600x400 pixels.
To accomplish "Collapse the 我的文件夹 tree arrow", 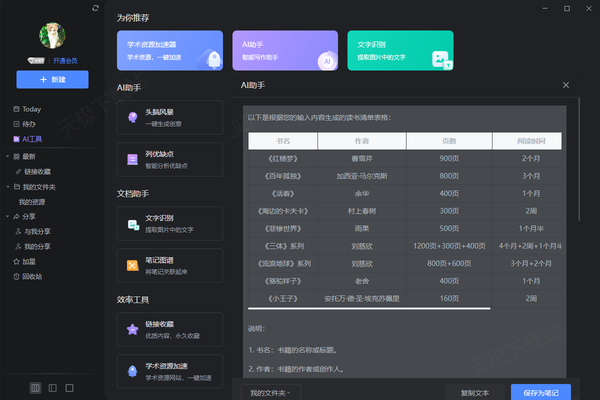I will click(6, 187).
